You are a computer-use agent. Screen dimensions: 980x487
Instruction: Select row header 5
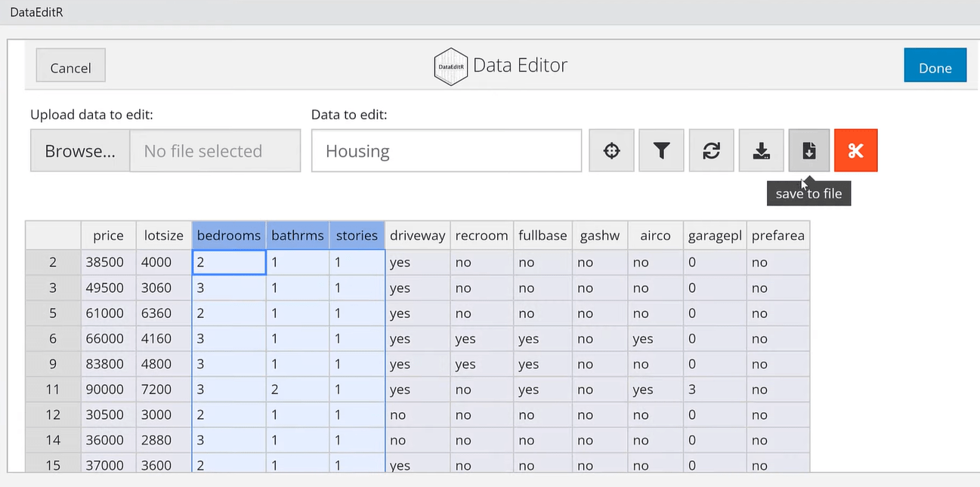(53, 313)
